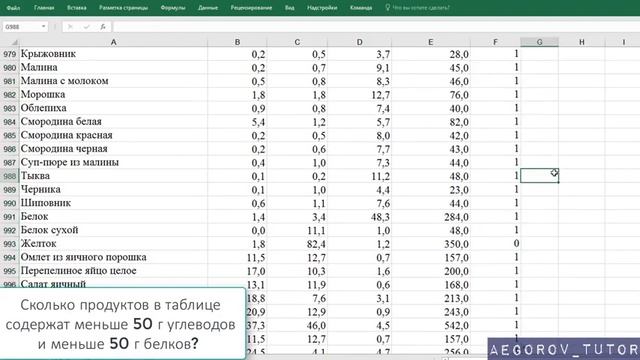
Task: Click the cell 'Морошка'
Action: (x=113, y=94)
